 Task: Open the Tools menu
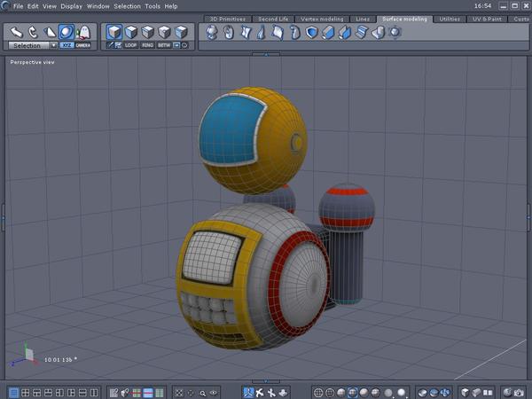(x=153, y=6)
